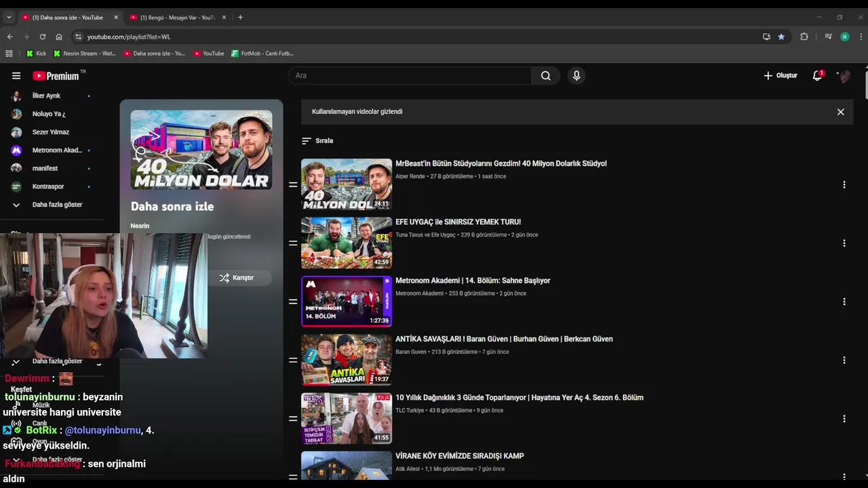Toggle the bookmark star for this page
Image resolution: width=868 pixels, height=488 pixels.
point(781,37)
